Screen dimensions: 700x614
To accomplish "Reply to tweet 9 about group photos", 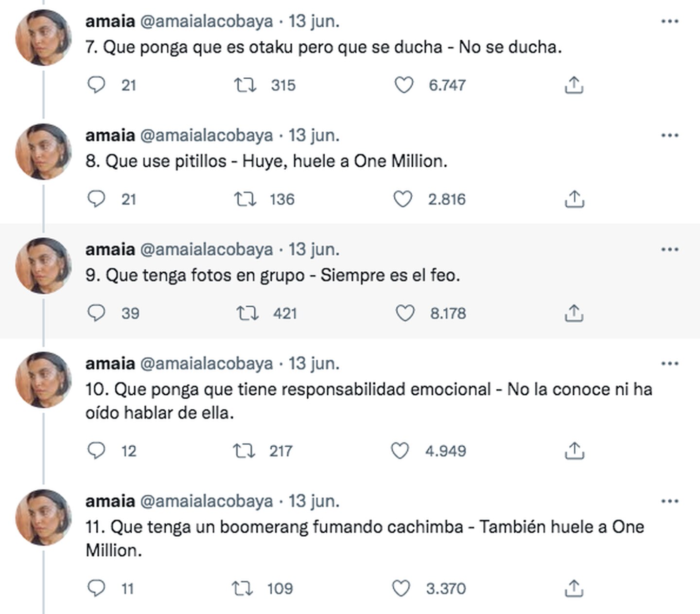I will pos(96,313).
